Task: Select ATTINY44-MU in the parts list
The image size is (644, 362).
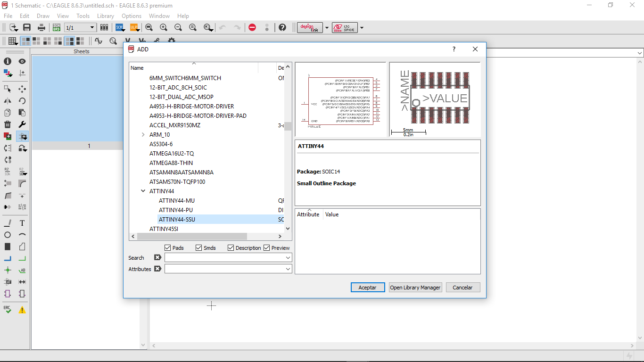Action: pos(177,201)
